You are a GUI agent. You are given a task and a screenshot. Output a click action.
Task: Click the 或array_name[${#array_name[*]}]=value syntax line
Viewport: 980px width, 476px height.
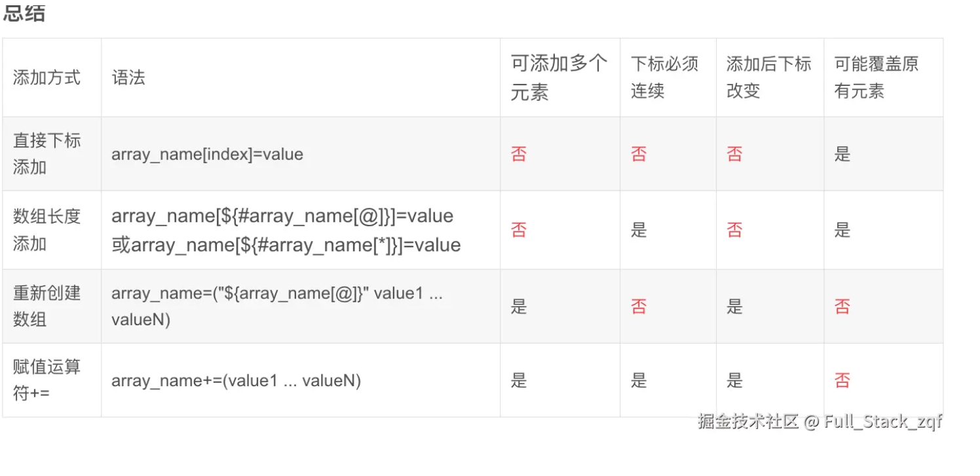pyautogui.click(x=286, y=245)
